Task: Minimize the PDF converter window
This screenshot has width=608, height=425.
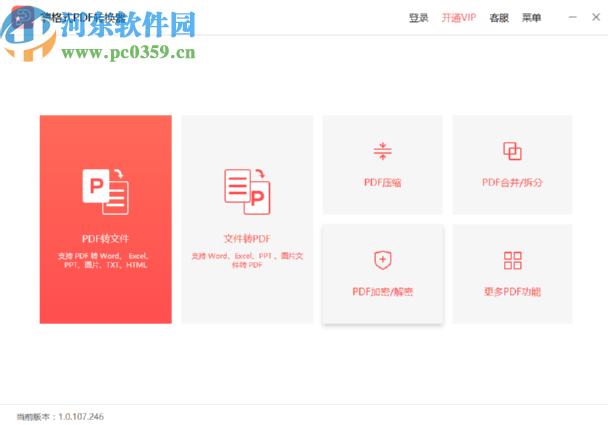Action: click(x=573, y=17)
